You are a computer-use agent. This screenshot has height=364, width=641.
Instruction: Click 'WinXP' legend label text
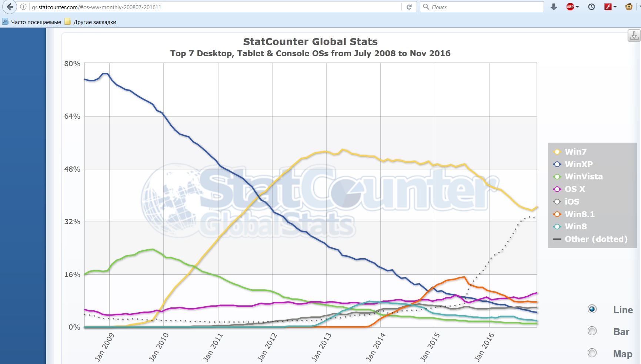(x=579, y=164)
